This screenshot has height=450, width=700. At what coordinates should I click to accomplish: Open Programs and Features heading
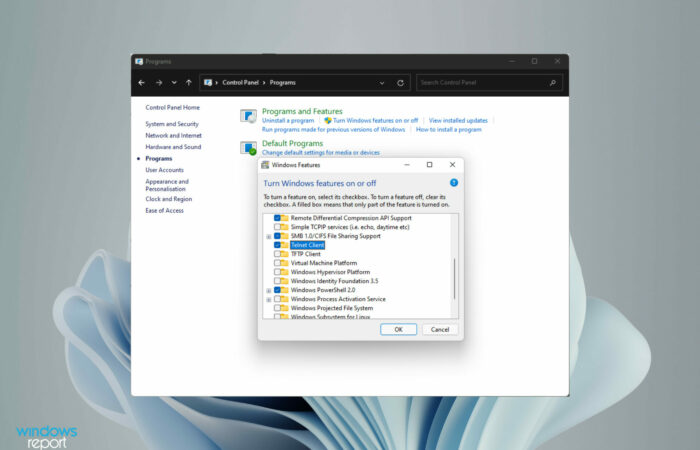point(302,111)
